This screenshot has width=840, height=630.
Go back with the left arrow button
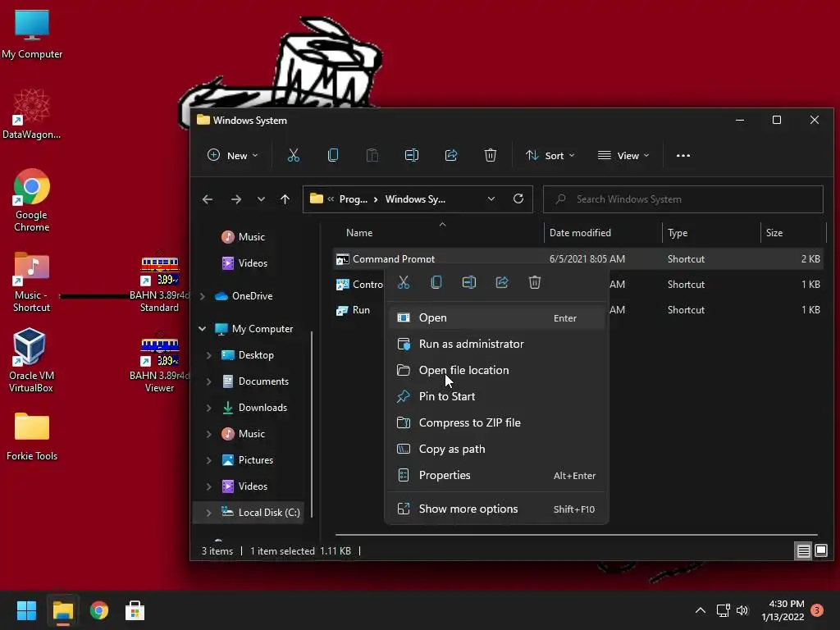(x=208, y=199)
